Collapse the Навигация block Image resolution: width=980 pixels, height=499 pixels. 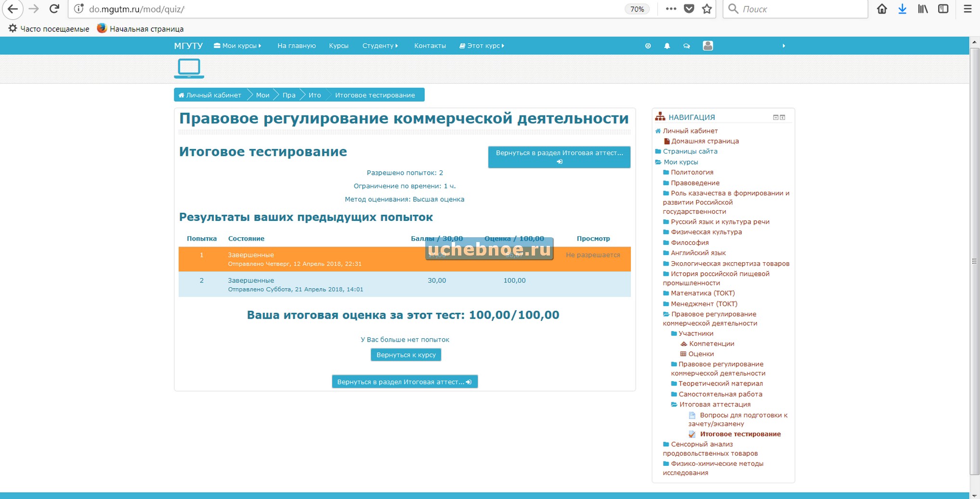[x=775, y=117]
